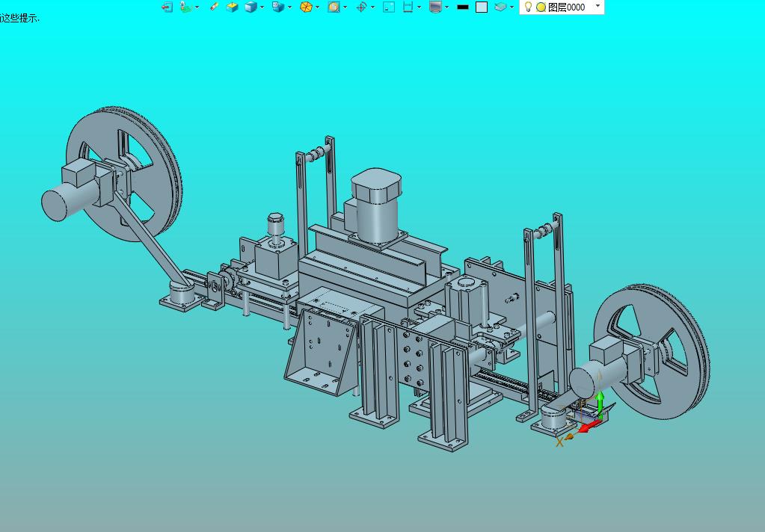The width and height of the screenshot is (765, 532).
Task: Open the view-orientation dropdown arrow
Action: (290, 7)
